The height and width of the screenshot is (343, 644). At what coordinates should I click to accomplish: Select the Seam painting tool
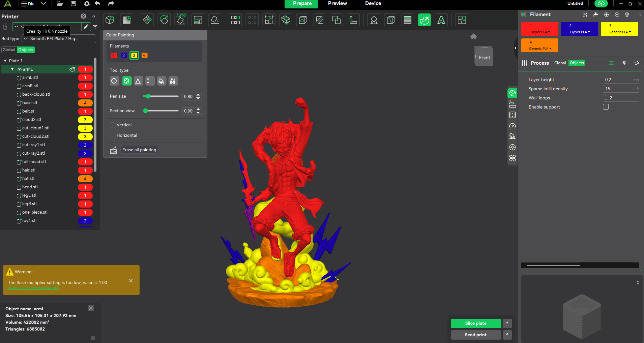(391, 20)
